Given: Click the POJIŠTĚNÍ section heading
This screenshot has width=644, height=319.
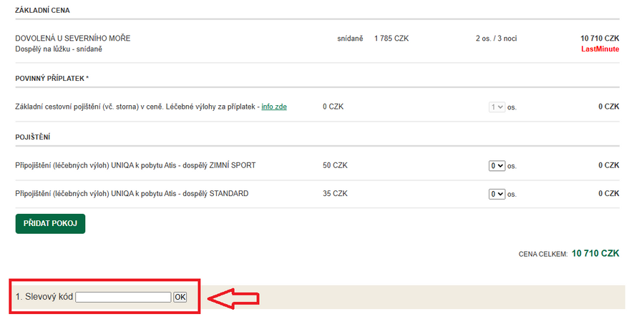Looking at the screenshot, I should point(32,136).
